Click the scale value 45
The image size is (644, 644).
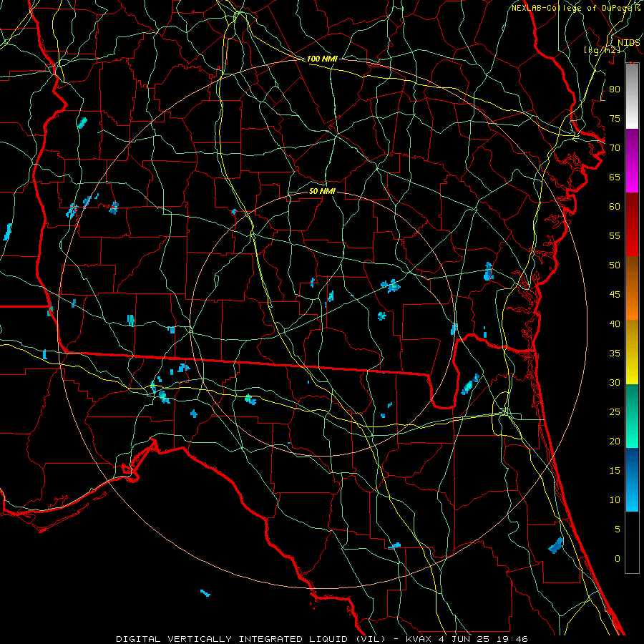pos(615,295)
